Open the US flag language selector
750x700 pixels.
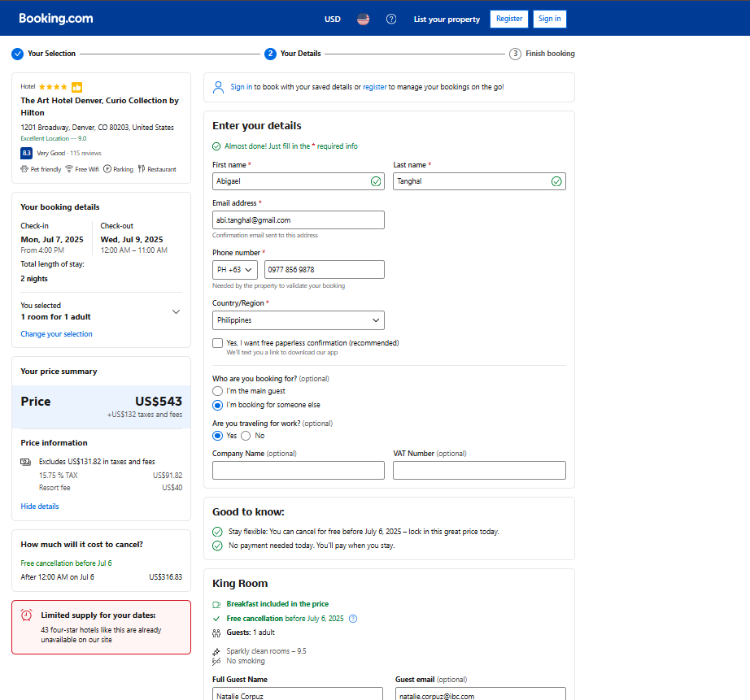click(x=363, y=20)
